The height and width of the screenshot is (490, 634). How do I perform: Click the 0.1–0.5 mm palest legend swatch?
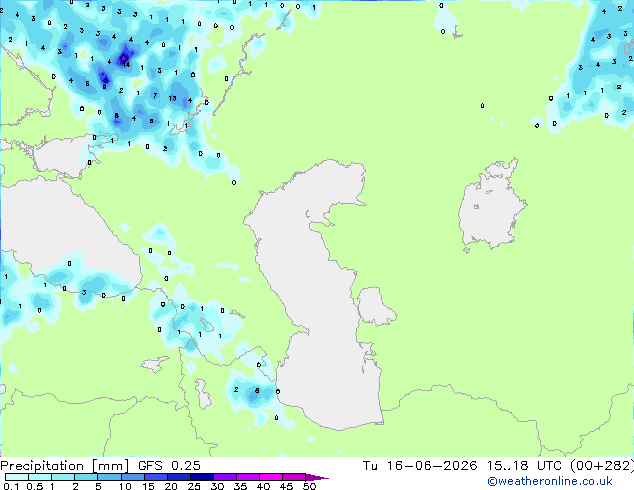click(x=17, y=477)
